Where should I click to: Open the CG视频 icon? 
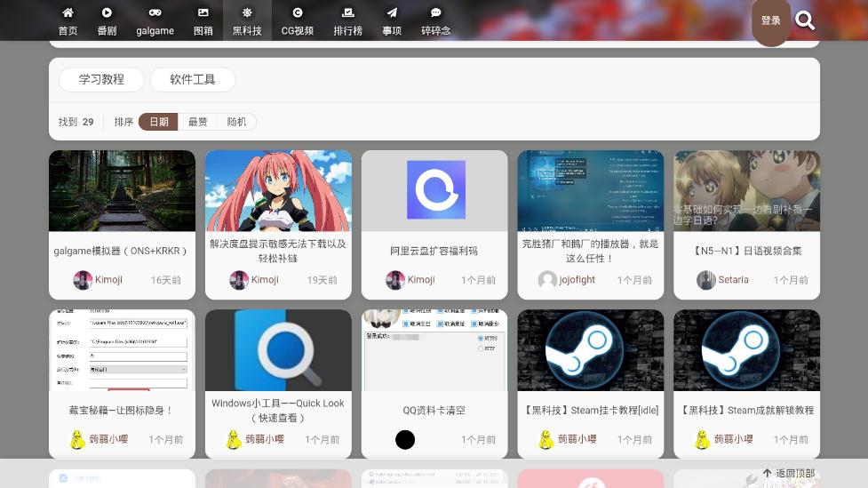(x=298, y=12)
